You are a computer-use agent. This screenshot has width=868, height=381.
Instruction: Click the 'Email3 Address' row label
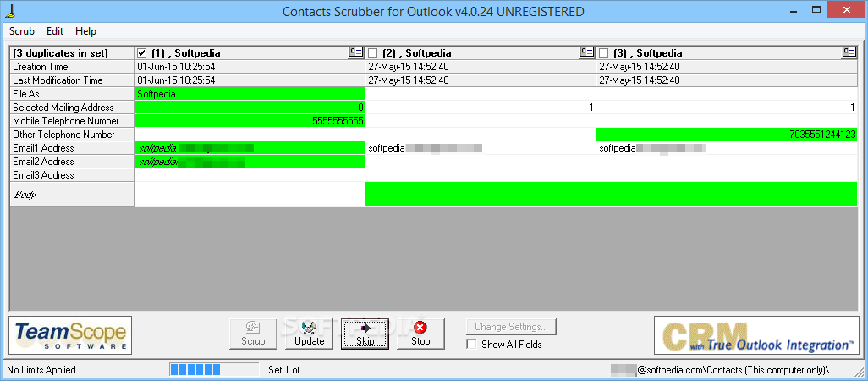(72, 175)
